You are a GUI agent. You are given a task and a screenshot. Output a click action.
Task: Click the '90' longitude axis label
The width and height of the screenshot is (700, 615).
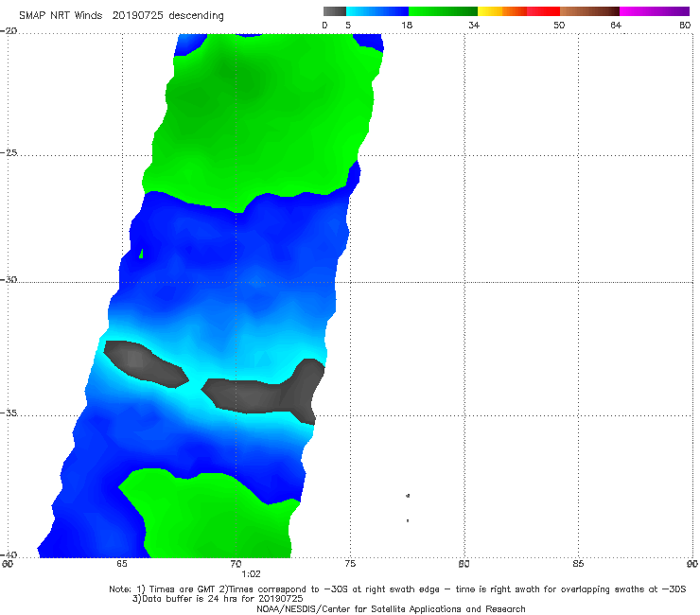[692, 564]
